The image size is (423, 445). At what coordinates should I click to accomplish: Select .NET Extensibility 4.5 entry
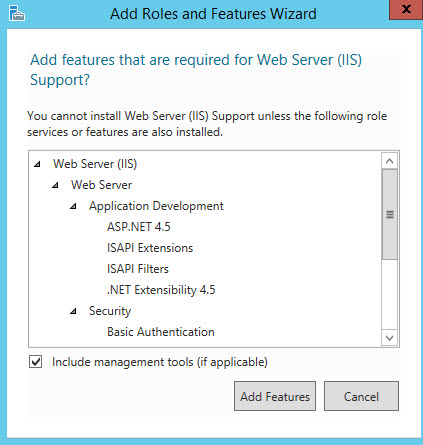click(x=161, y=290)
